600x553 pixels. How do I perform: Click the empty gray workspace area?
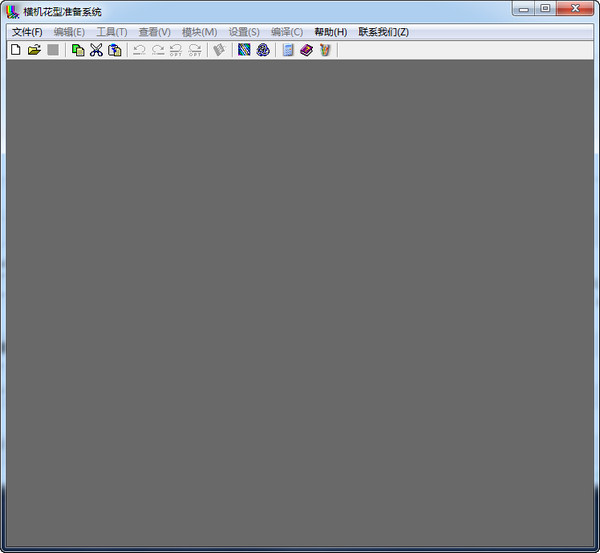[x=300, y=302]
